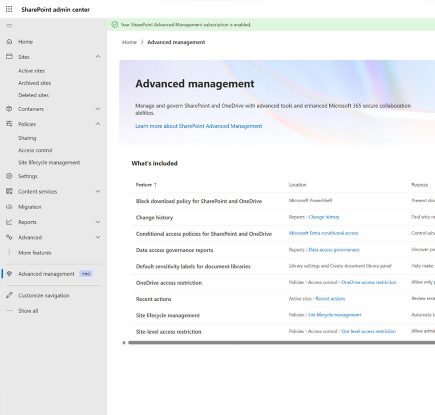Select Data access governance reports row
The image size is (435, 415).
pyautogui.click(x=174, y=250)
